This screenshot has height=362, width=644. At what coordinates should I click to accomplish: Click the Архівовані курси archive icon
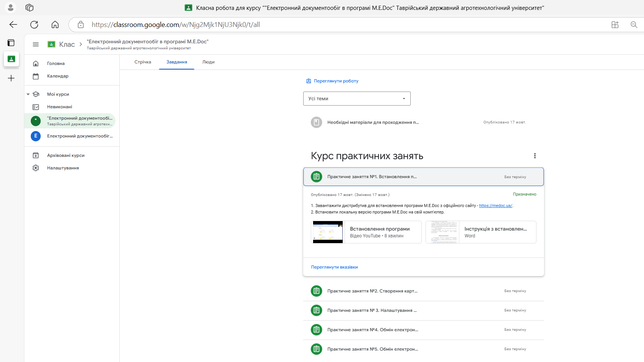[x=36, y=155]
